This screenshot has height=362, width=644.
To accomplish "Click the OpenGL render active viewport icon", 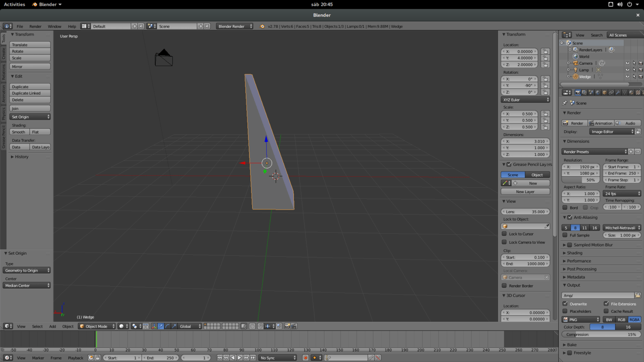I will [x=287, y=326].
